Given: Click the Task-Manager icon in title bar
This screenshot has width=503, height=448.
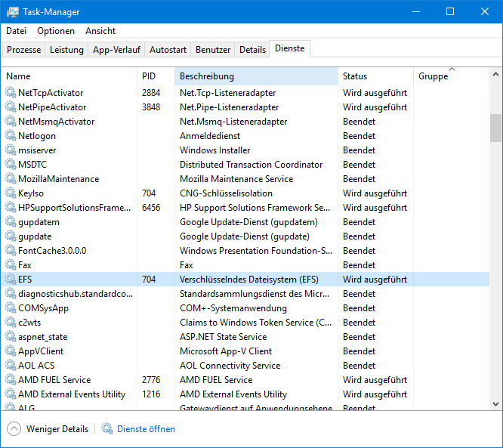Looking at the screenshot, I should [13, 12].
